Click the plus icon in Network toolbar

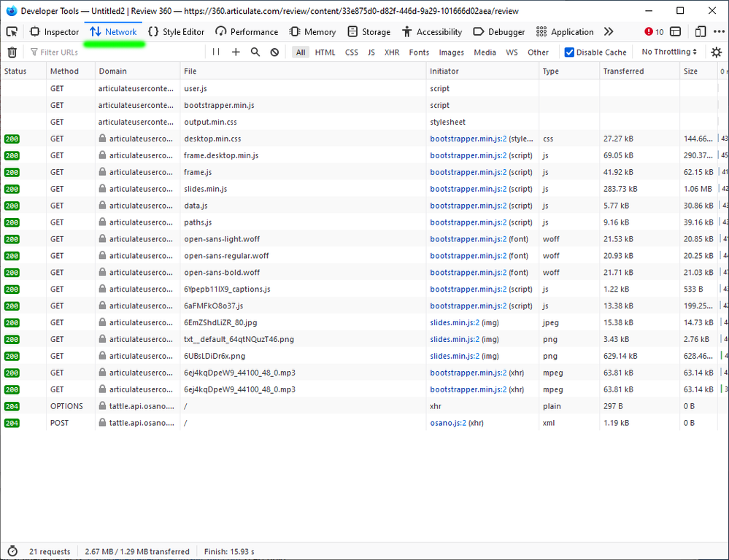(x=236, y=52)
